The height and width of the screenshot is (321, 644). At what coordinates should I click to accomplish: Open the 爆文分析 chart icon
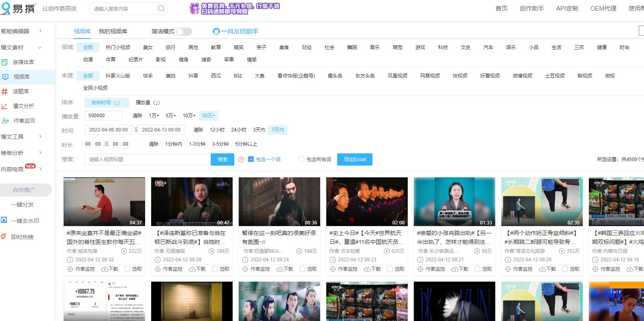[4, 106]
